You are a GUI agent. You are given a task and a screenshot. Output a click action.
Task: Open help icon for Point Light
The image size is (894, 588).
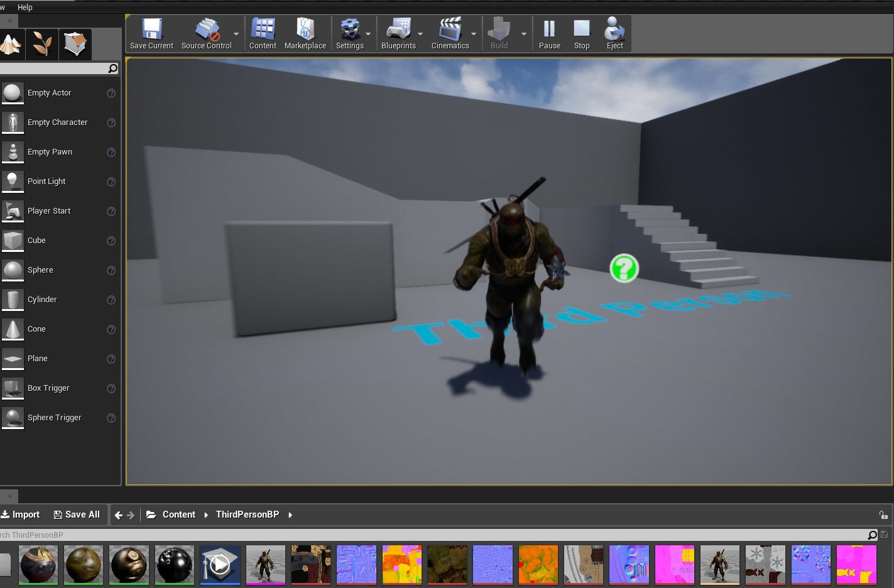coord(111,182)
